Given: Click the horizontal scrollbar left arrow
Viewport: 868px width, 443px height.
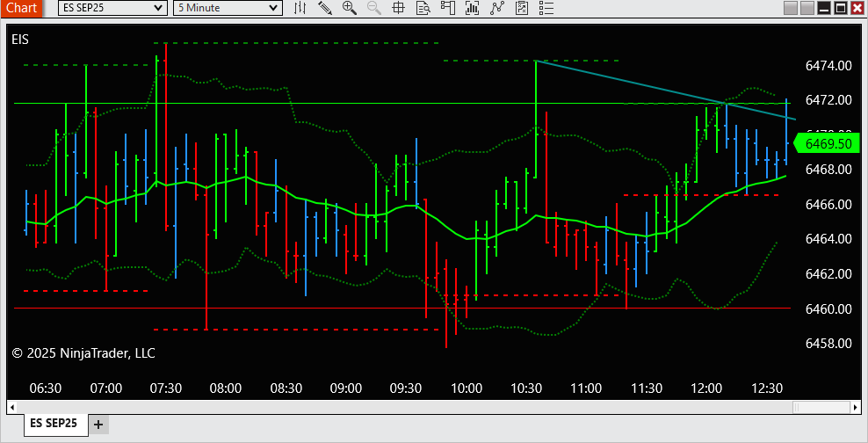Looking at the screenshot, I should (11, 408).
